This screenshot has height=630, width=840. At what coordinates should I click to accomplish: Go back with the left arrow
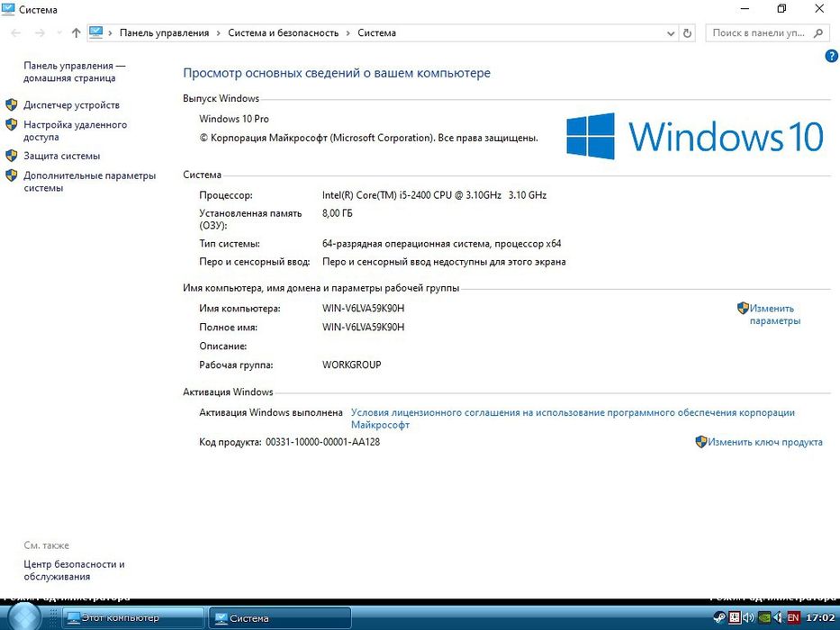tap(16, 33)
